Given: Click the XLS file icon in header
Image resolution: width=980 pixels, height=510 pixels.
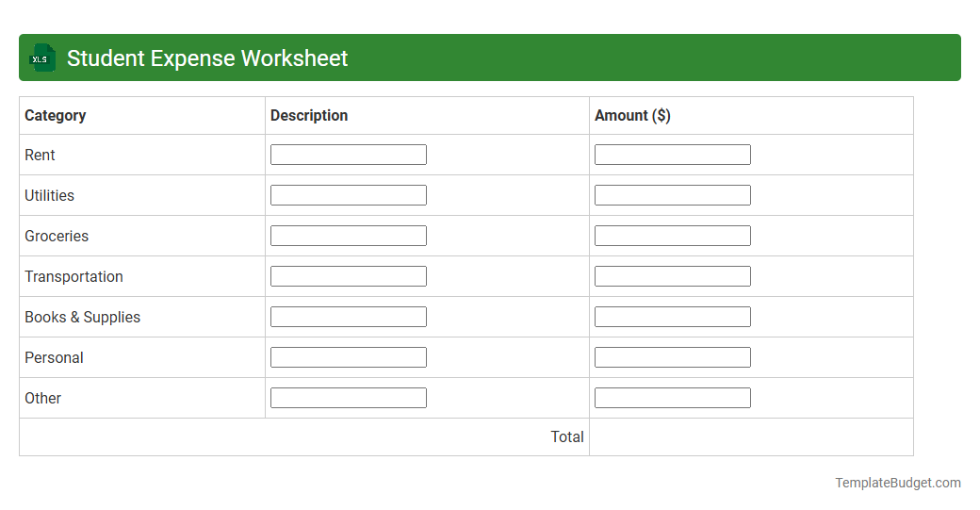Looking at the screenshot, I should (42, 58).
